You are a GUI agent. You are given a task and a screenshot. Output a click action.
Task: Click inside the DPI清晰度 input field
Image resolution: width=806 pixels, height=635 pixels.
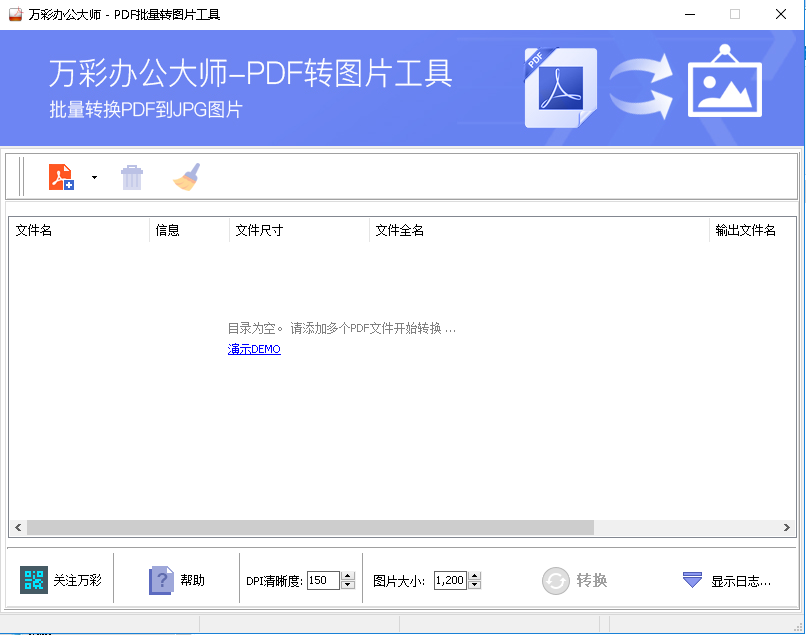tap(325, 579)
